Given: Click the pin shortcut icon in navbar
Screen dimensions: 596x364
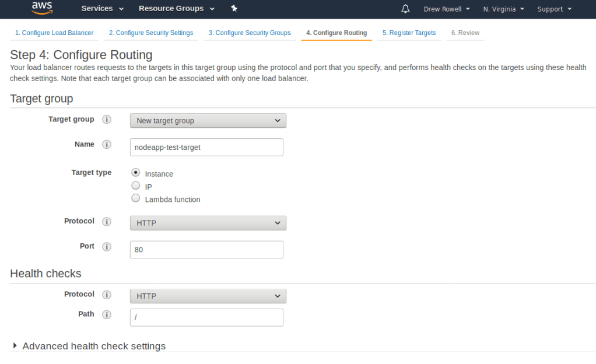Looking at the screenshot, I should coord(234,9).
